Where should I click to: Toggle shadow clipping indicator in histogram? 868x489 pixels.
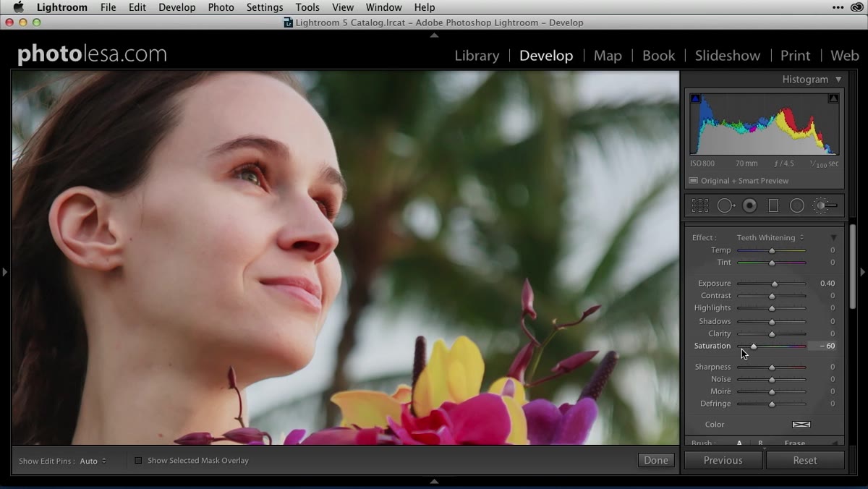pos(695,98)
